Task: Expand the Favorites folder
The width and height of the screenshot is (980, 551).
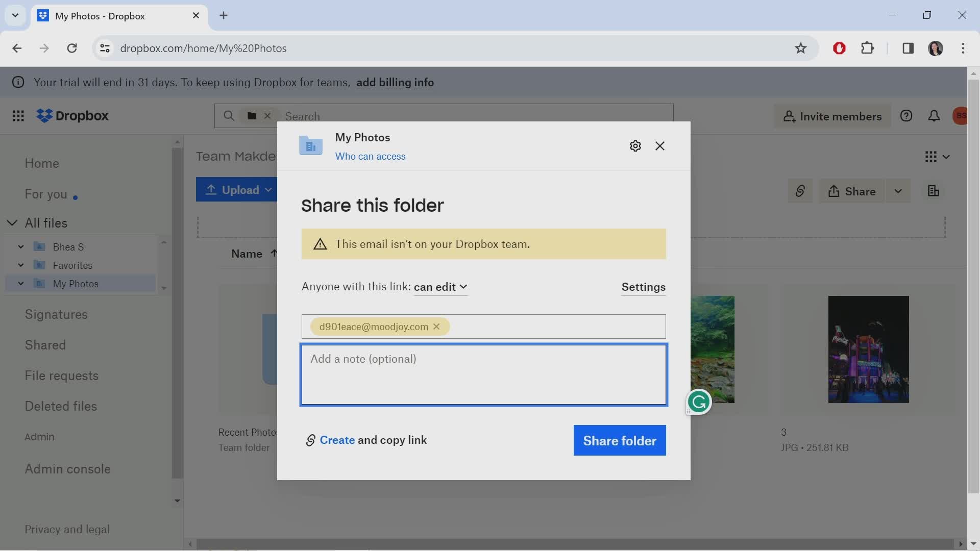Action: click(21, 265)
